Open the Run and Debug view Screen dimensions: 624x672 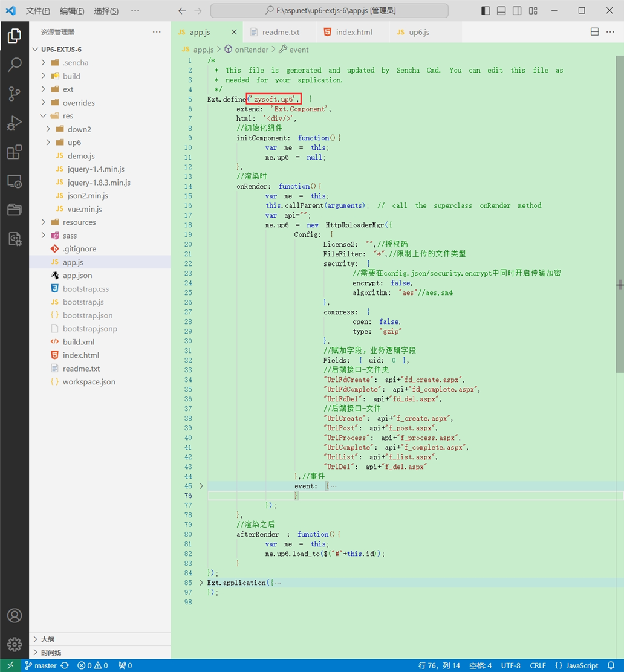(15, 123)
